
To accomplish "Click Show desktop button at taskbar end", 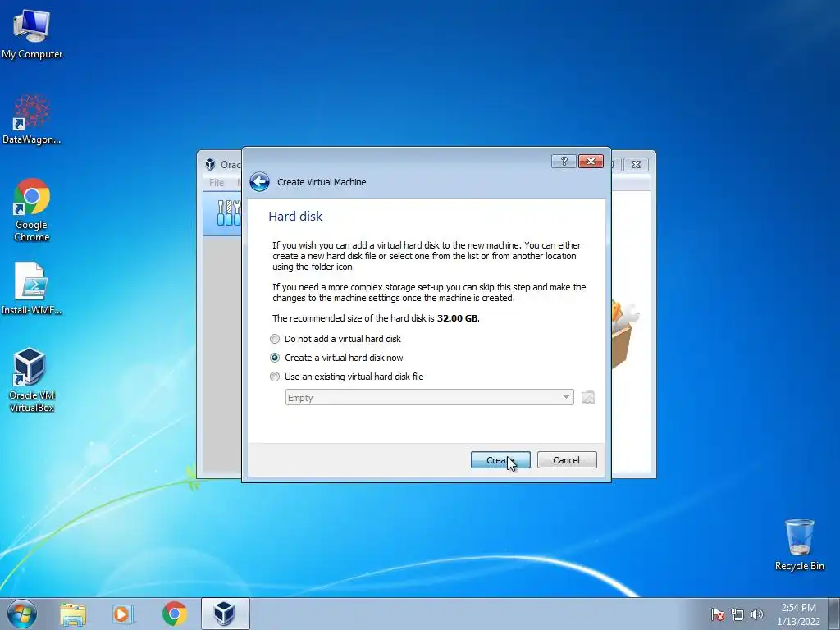I will (834, 614).
